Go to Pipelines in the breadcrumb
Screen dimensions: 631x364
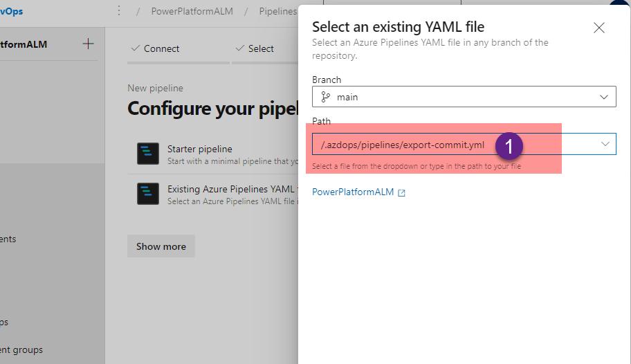(278, 11)
